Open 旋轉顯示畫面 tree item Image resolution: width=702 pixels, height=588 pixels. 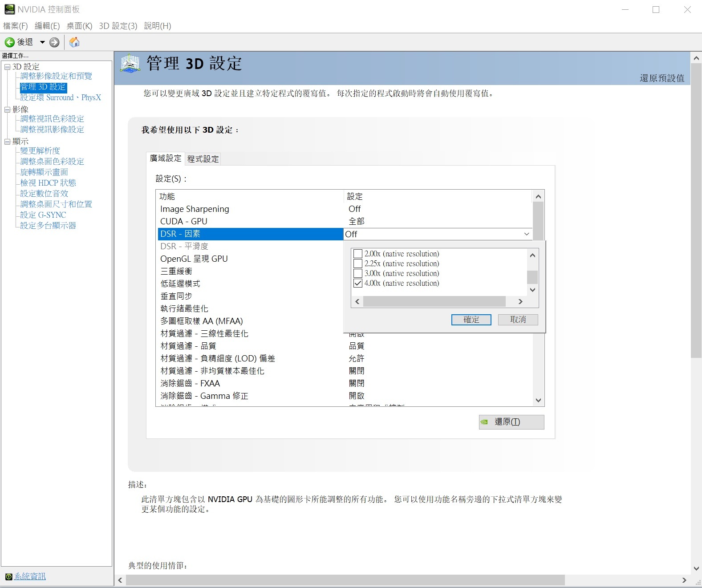(x=44, y=172)
